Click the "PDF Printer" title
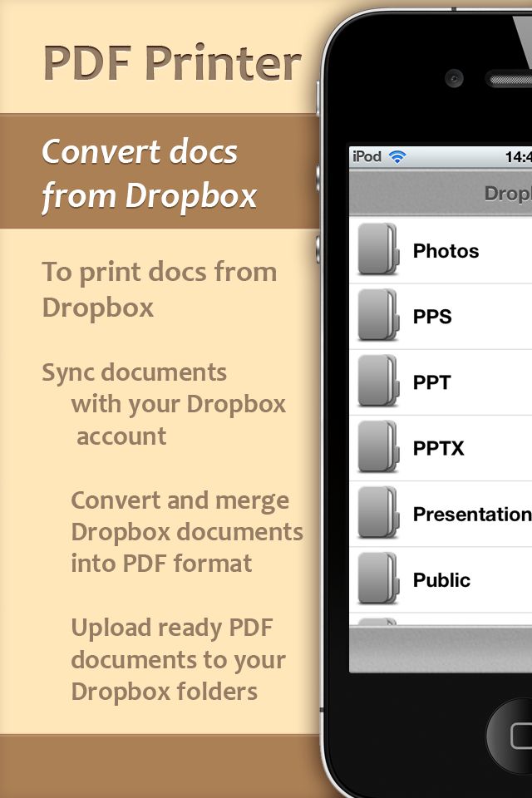Screen dimensions: 532x798 point(173,63)
